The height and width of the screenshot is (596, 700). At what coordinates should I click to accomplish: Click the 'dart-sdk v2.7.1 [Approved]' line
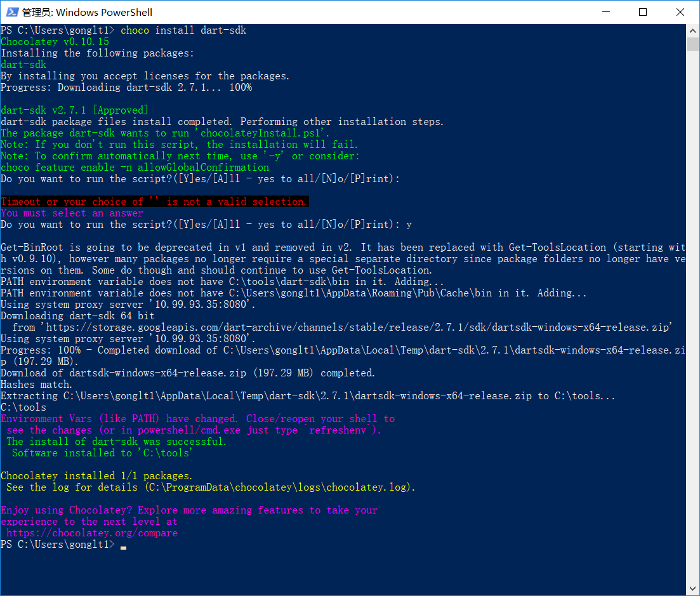[x=74, y=110]
